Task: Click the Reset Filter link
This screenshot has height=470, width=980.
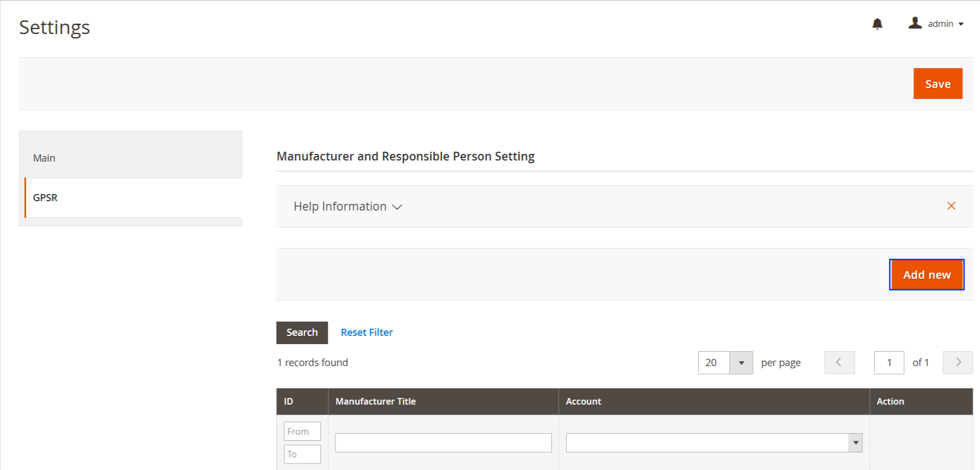Action: pyautogui.click(x=367, y=333)
